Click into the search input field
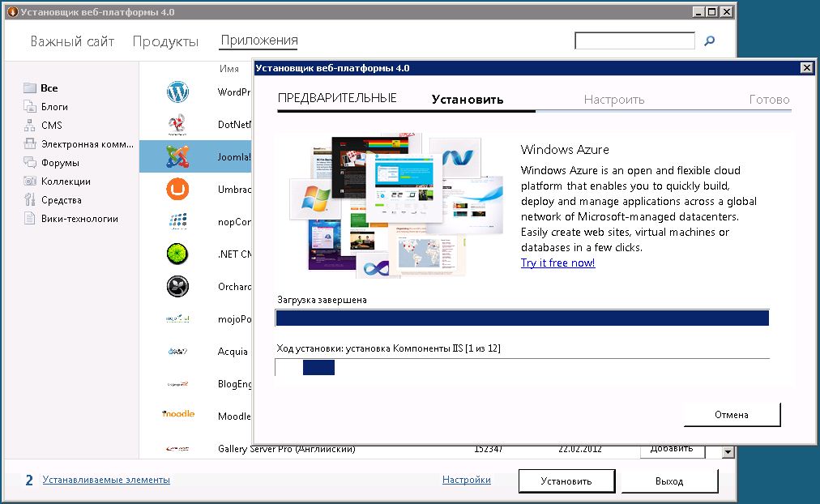The height and width of the screenshot is (504, 820). pos(634,41)
